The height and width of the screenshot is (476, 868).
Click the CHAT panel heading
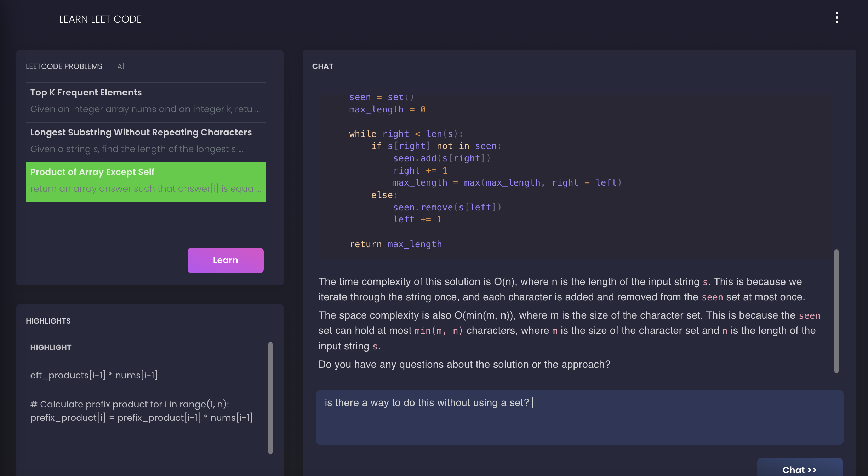322,66
